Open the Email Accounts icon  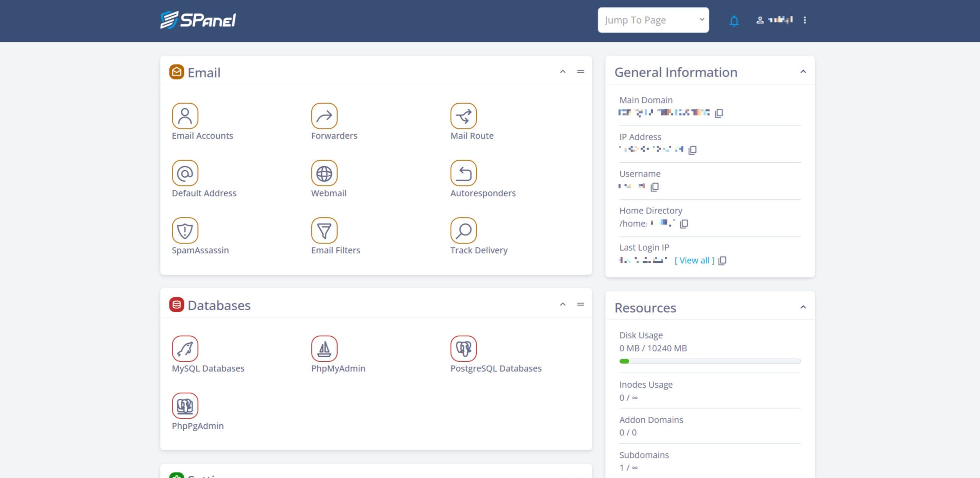[x=185, y=116]
